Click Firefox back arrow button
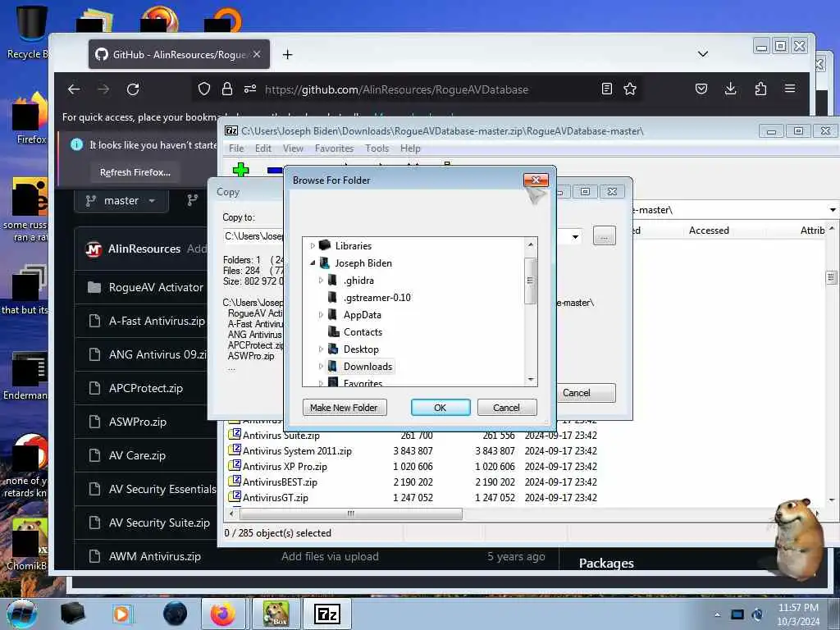840x630 pixels. click(x=74, y=89)
